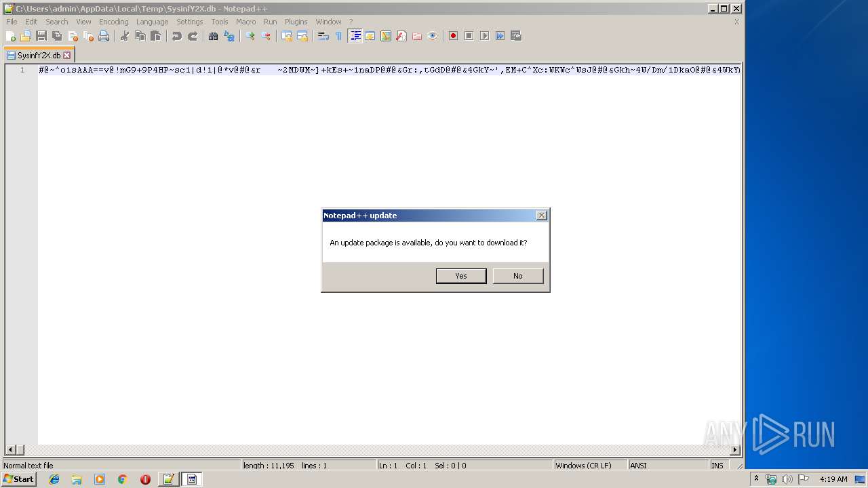Click line number 1 in margin
Image resolution: width=868 pixels, height=488 pixels.
click(22, 70)
